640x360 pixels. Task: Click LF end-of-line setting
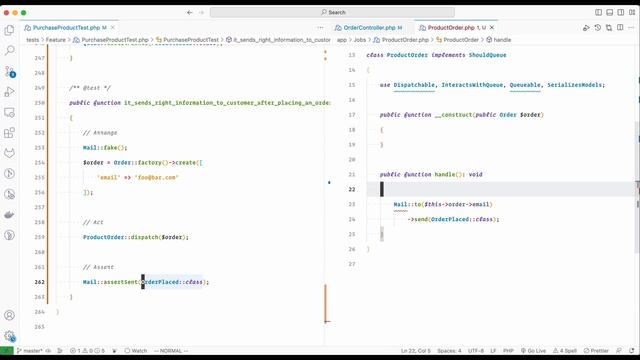point(493,351)
